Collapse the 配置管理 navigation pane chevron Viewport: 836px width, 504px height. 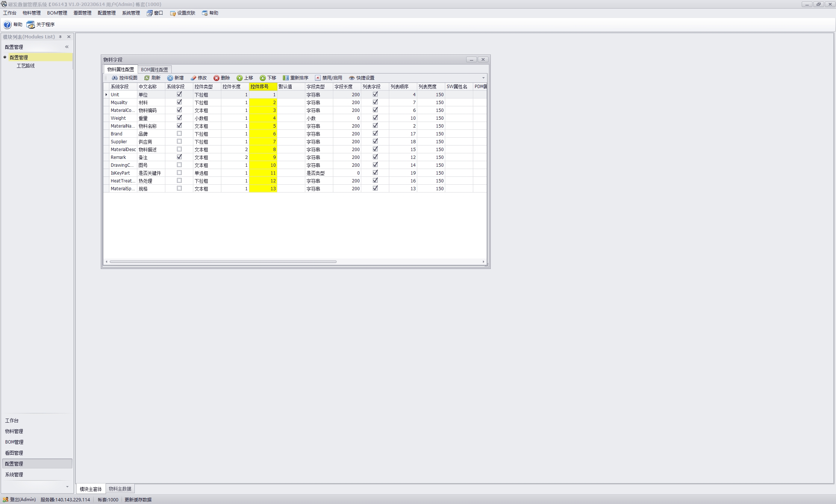pyautogui.click(x=67, y=47)
